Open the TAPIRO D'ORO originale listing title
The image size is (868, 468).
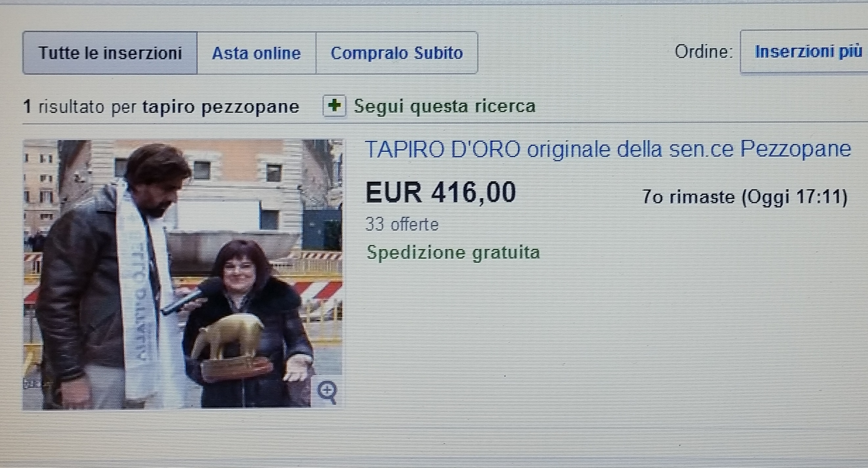click(x=607, y=149)
